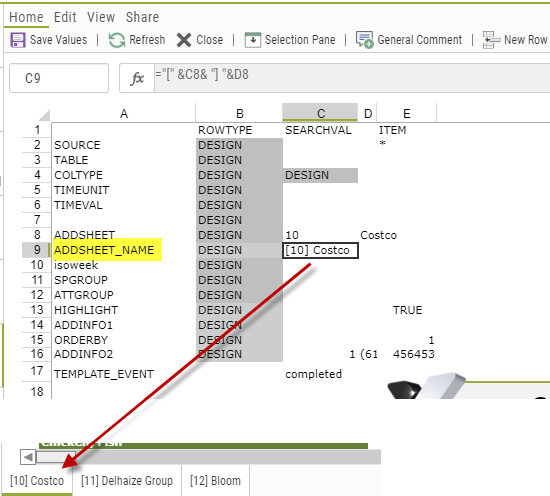
Task: Click the Save Values disk icon
Action: pos(18,40)
